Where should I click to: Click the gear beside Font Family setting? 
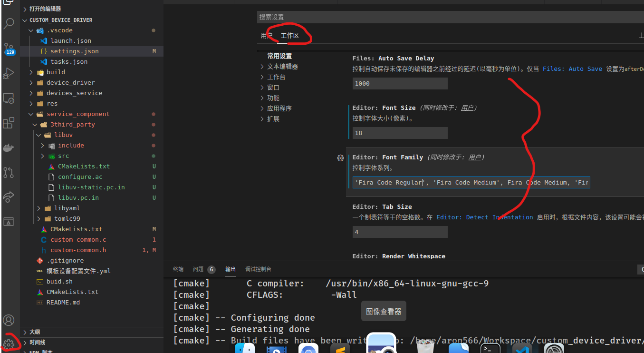click(x=340, y=158)
